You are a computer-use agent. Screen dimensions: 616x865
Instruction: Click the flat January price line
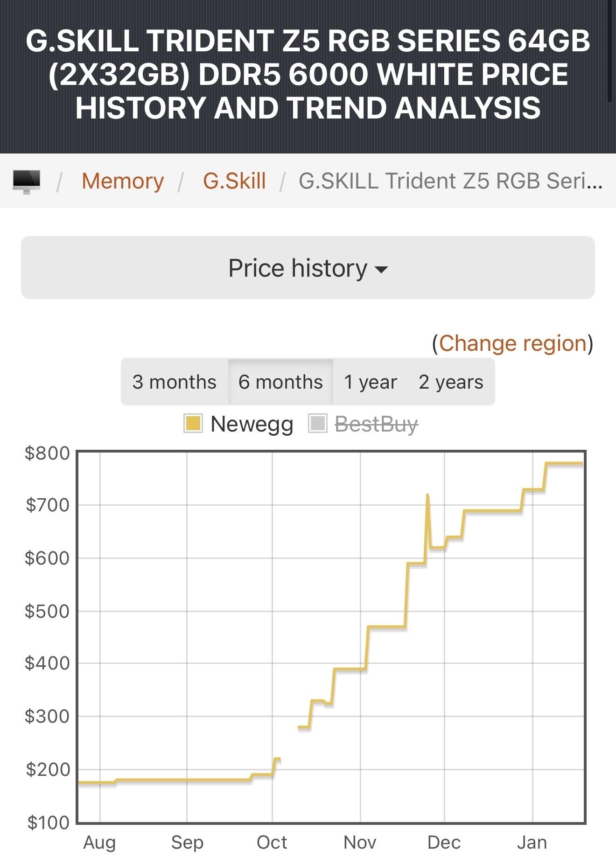(x=565, y=463)
